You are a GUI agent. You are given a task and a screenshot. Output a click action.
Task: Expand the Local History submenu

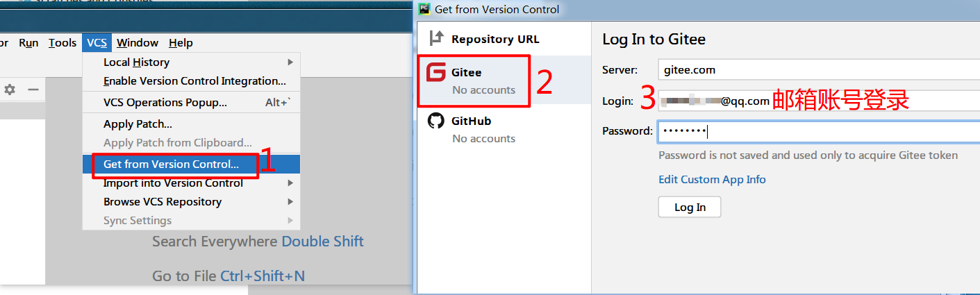192,62
